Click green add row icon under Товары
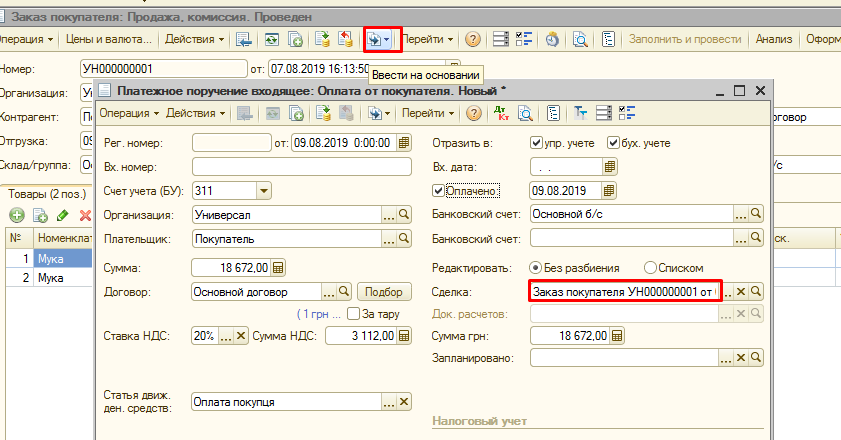The width and height of the screenshot is (841, 440). click(x=17, y=216)
